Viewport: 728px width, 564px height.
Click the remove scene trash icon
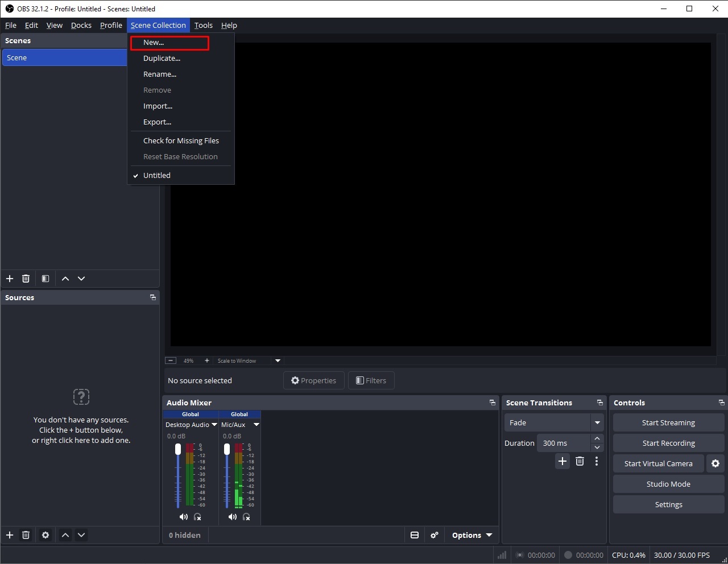pyautogui.click(x=26, y=279)
